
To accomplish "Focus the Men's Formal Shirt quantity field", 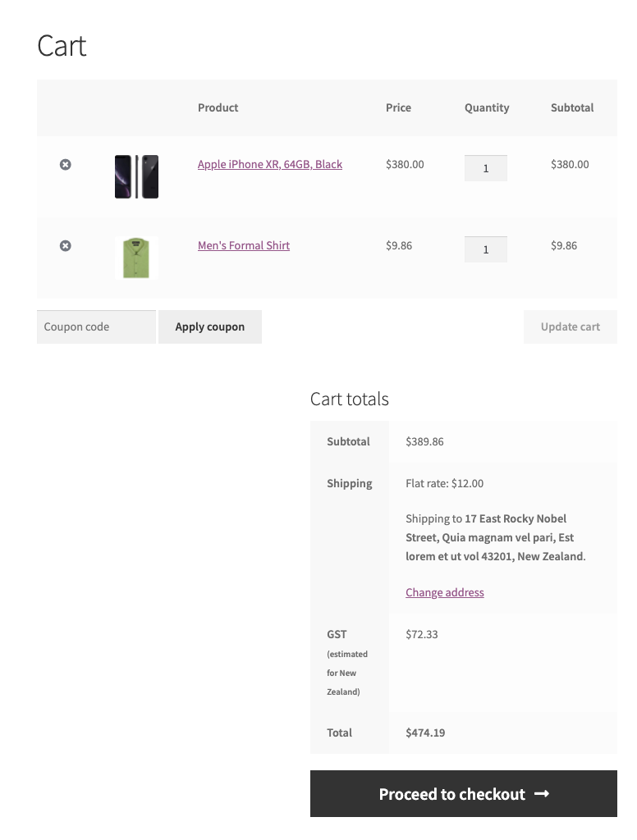I will tap(486, 249).
